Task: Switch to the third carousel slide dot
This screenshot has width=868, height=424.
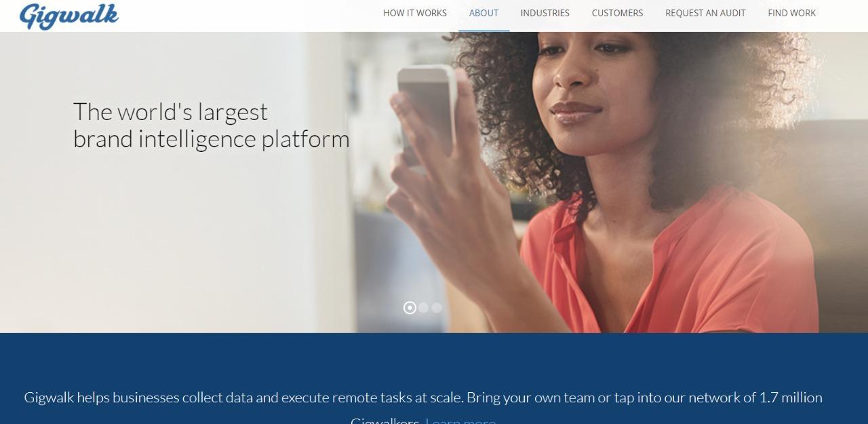Action: point(437,308)
